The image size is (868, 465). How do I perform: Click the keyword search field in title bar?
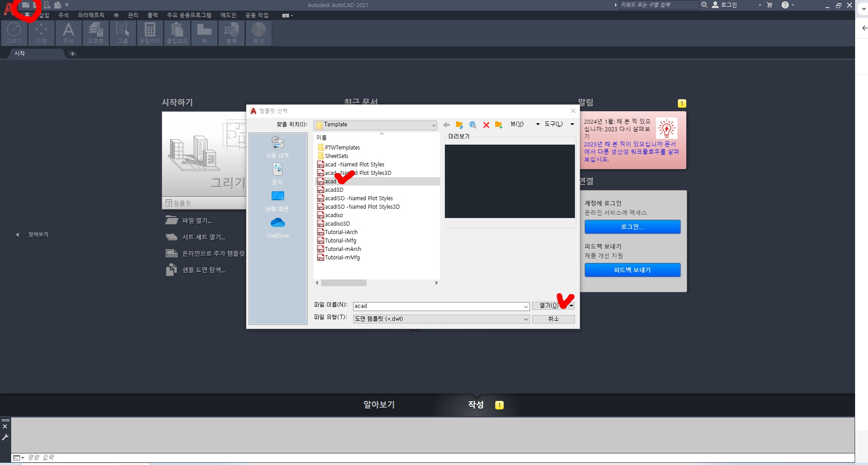click(x=659, y=5)
